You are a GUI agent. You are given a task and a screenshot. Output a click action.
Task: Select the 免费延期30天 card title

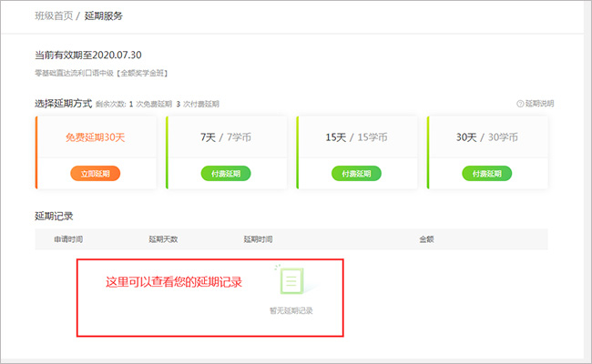tap(95, 137)
